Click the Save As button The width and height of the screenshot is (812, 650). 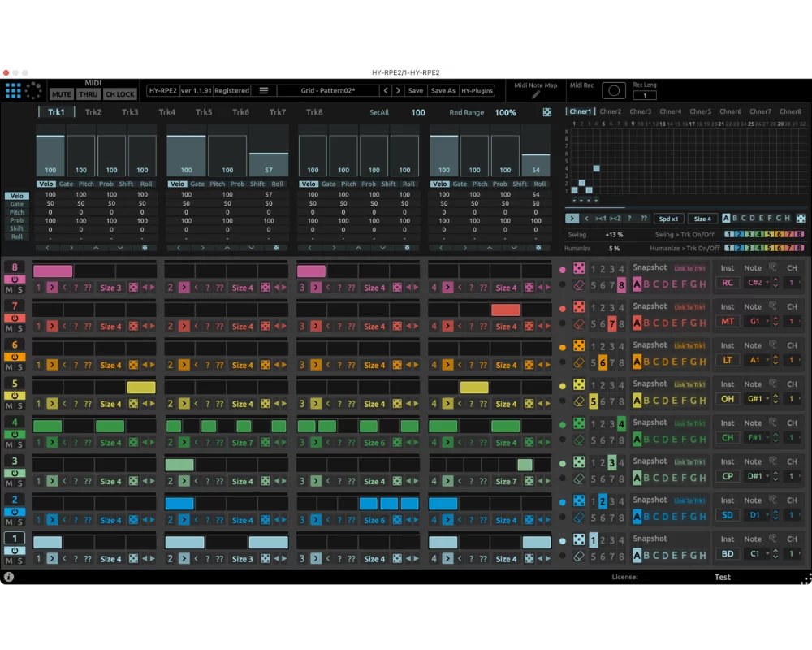(443, 91)
